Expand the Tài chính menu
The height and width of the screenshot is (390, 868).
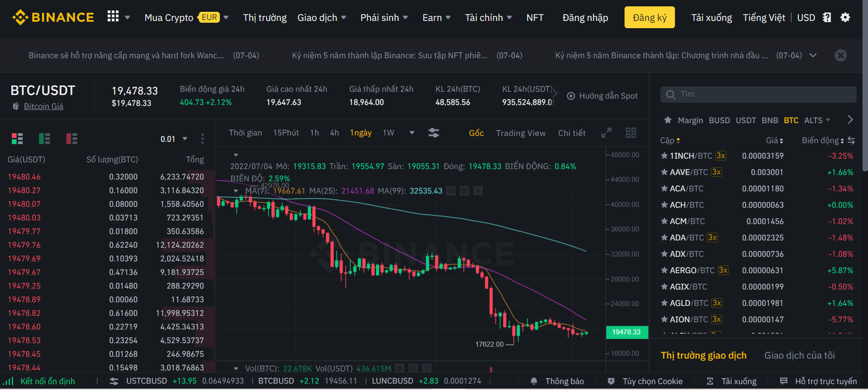click(488, 18)
